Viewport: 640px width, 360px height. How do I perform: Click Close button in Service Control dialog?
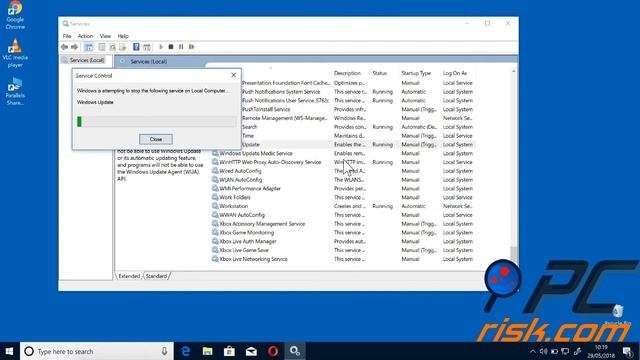point(156,139)
